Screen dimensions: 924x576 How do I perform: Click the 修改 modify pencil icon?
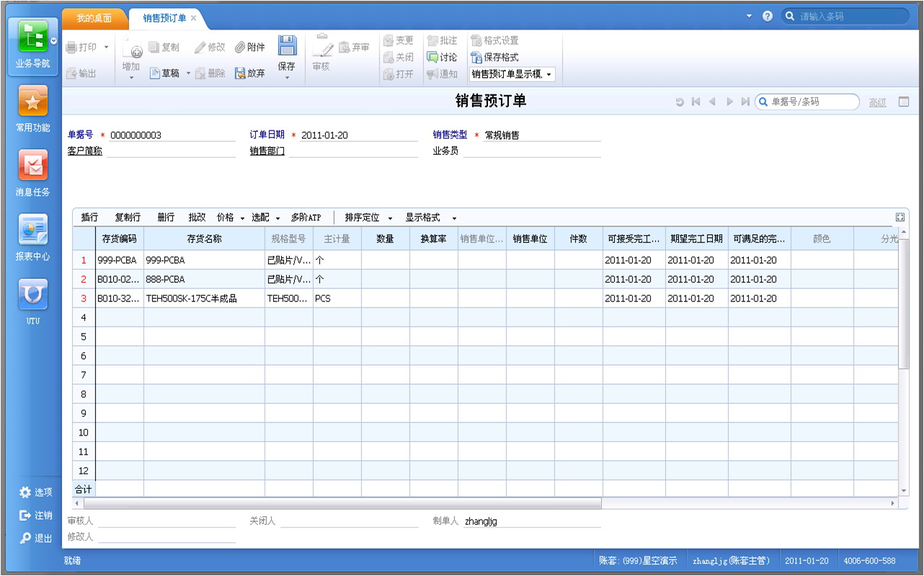click(200, 48)
